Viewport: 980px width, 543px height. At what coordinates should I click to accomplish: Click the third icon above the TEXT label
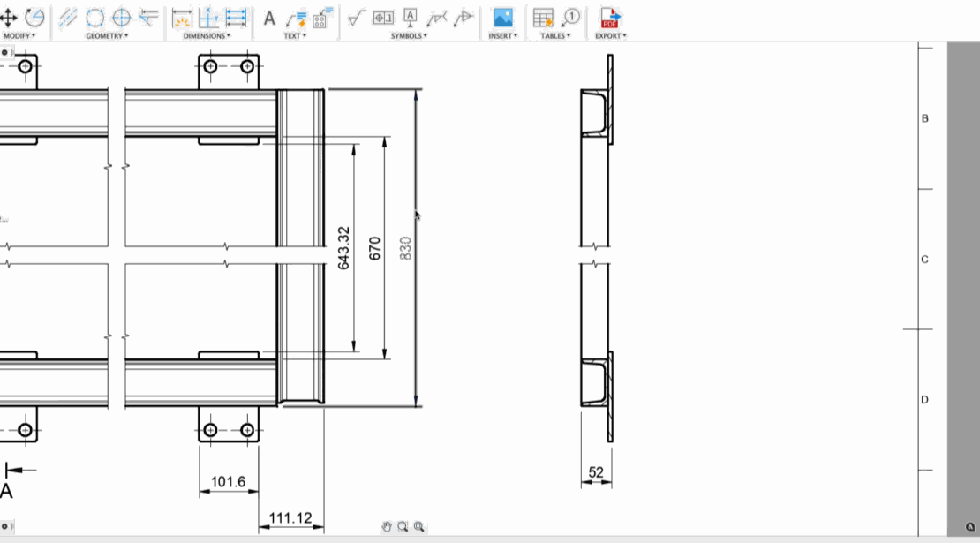tap(322, 19)
